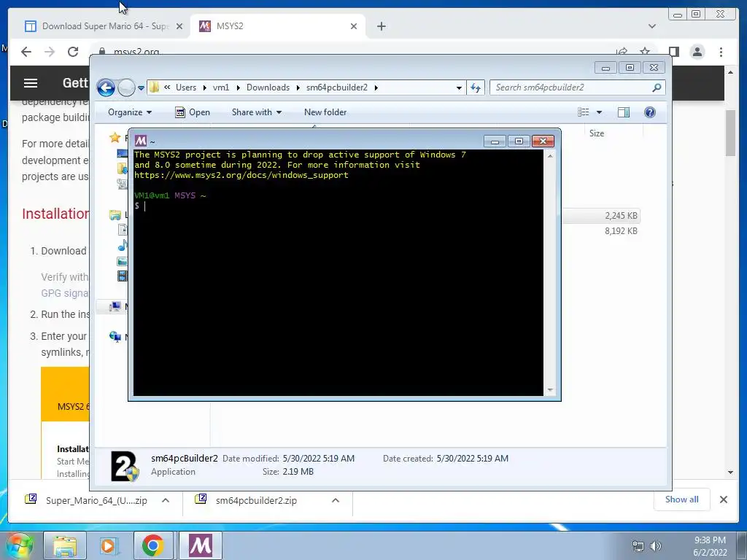Click sm64pcBuilder2 application icon in details pane
Screen dimensions: 747x560
tap(125, 466)
